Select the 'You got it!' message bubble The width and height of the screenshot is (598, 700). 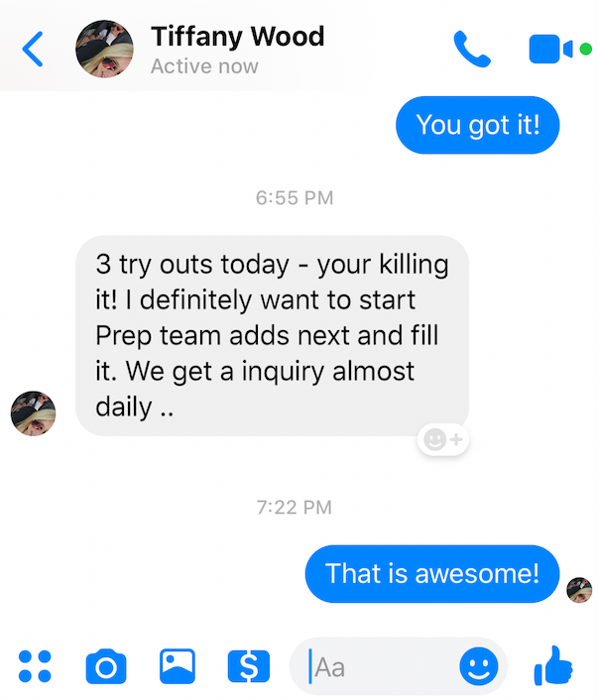pyautogui.click(x=477, y=125)
